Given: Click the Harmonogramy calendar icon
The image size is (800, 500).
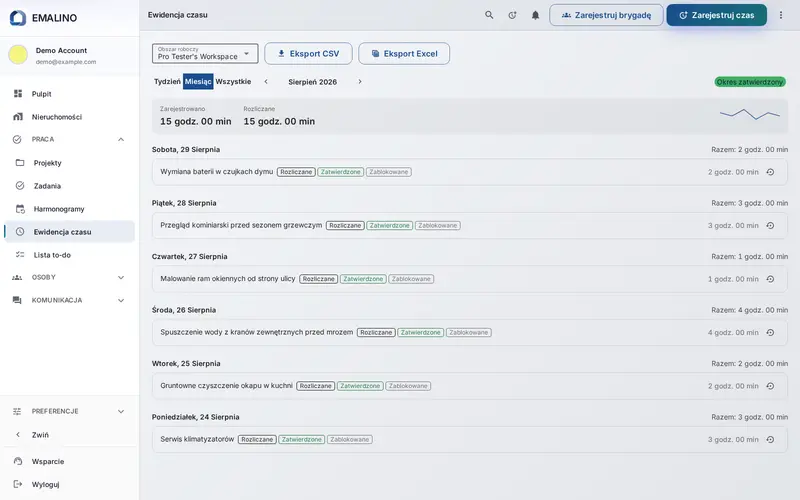Looking at the screenshot, I should point(20,209).
